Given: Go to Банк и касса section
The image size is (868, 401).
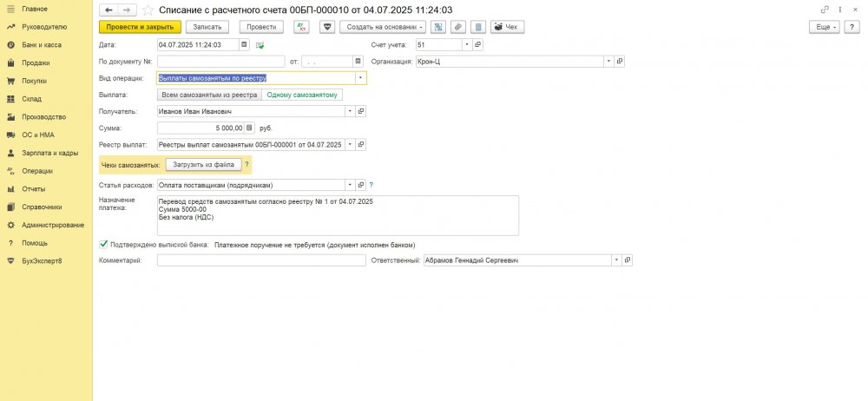Looking at the screenshot, I should click(42, 44).
